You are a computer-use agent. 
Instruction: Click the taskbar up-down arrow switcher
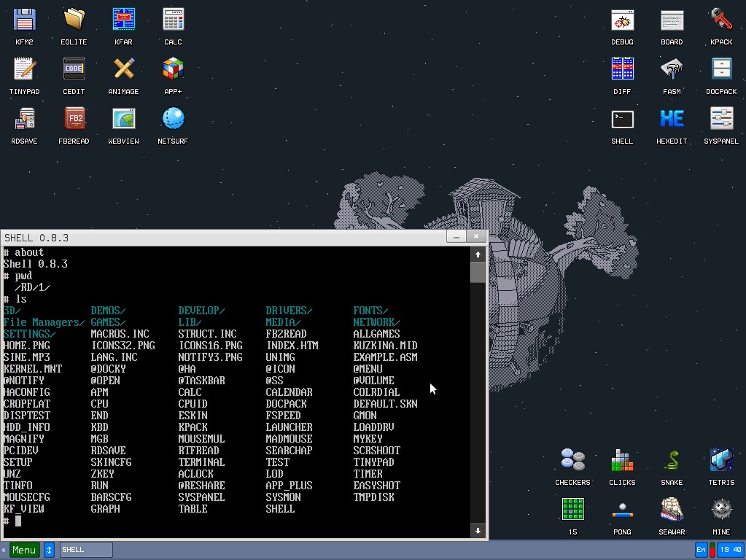[49, 550]
